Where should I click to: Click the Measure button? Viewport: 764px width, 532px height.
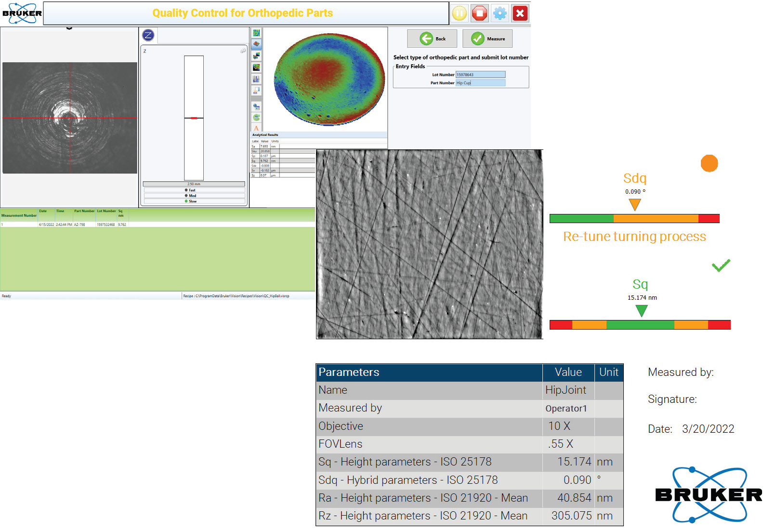pos(487,39)
